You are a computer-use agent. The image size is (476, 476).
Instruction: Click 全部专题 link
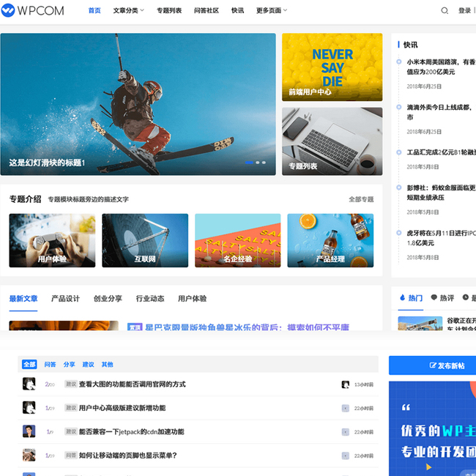click(x=361, y=199)
